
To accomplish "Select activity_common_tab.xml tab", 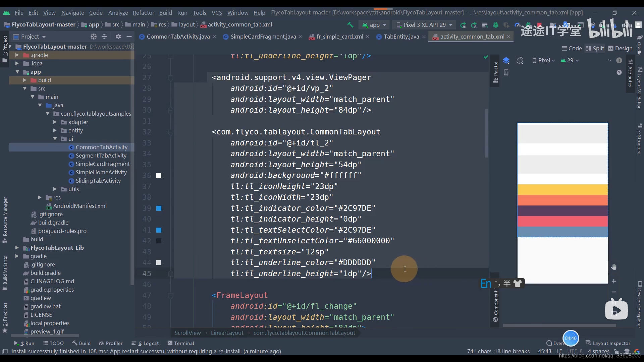I will [471, 36].
